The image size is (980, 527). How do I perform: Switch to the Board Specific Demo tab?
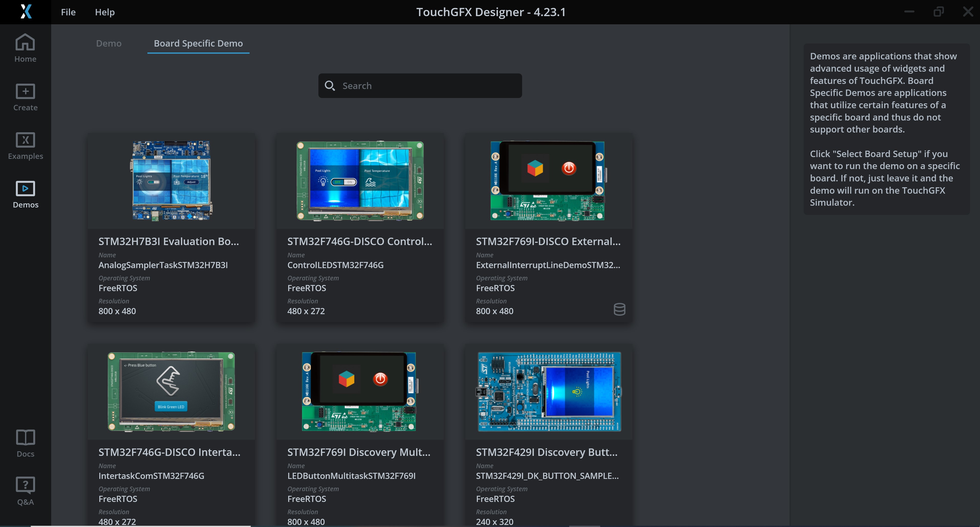pos(198,43)
